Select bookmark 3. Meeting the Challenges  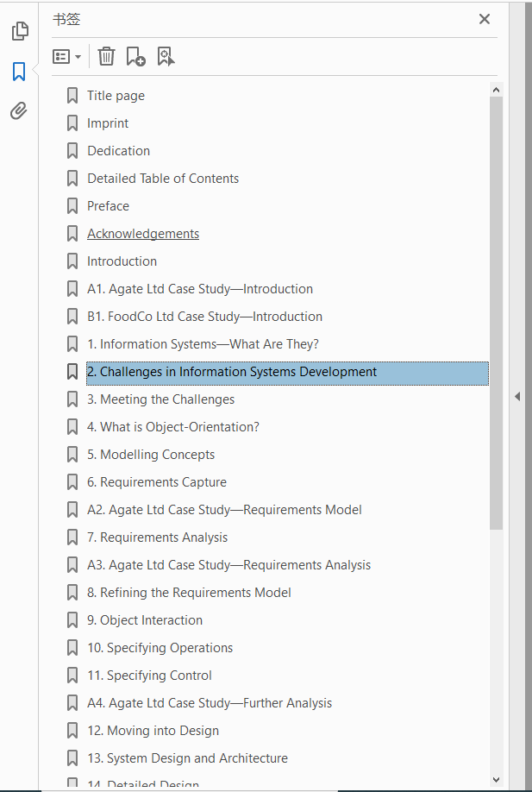click(x=160, y=399)
